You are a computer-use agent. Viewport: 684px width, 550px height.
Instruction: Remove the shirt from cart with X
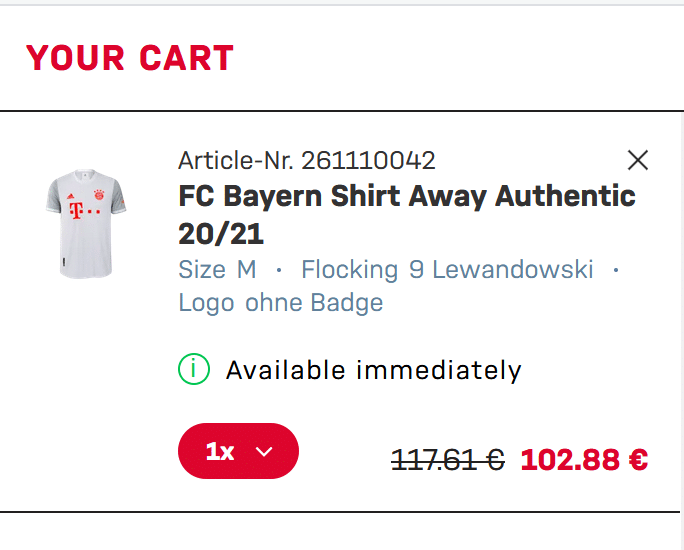tap(637, 160)
